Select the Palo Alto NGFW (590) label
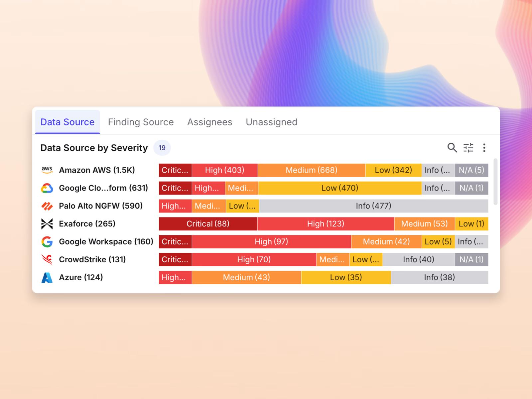This screenshot has width=532, height=399. coord(101,206)
